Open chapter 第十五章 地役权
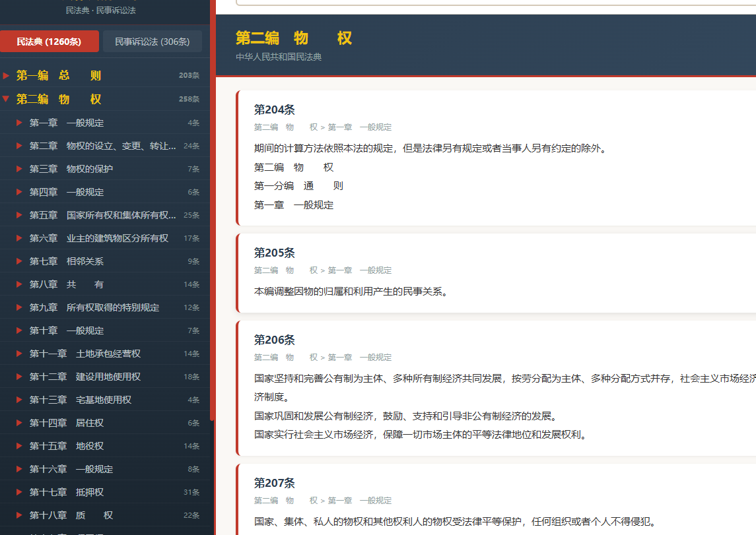Screen dimensions: 756x535 (67, 447)
